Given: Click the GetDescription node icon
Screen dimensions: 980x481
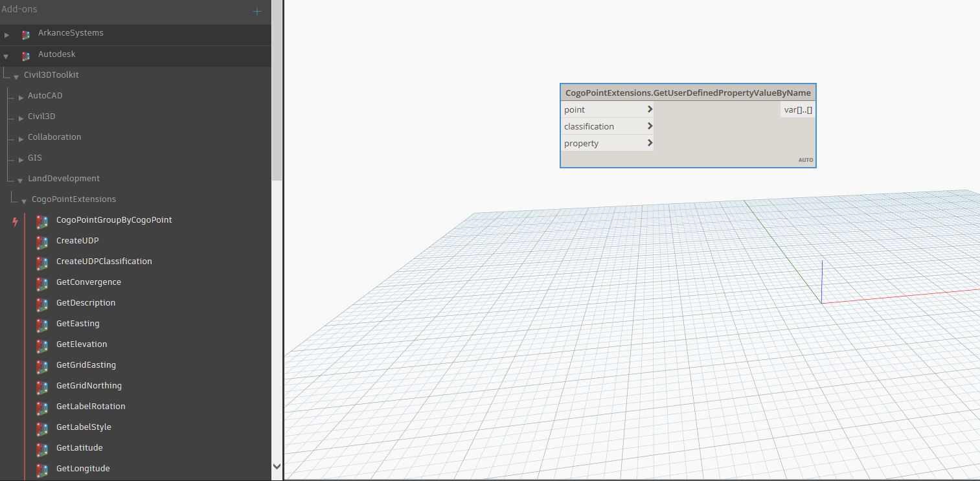Looking at the screenshot, I should click(42, 304).
